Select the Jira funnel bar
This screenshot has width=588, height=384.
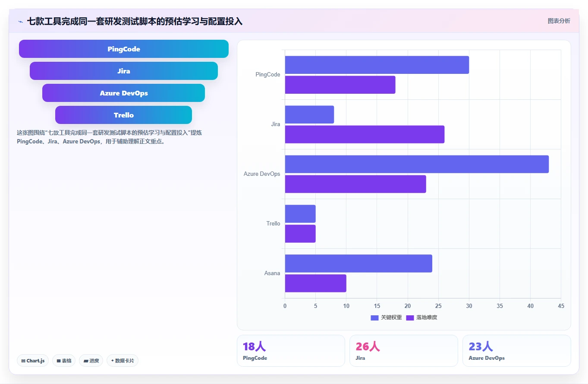click(124, 71)
